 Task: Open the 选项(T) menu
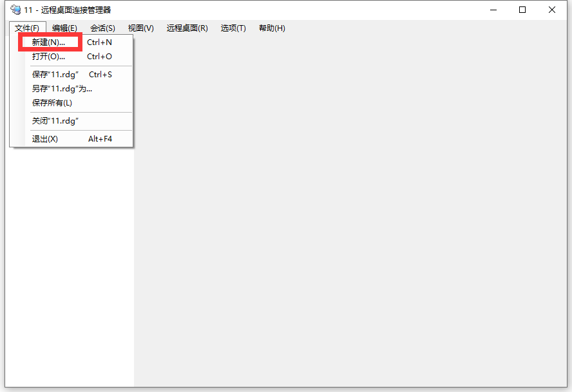click(233, 28)
